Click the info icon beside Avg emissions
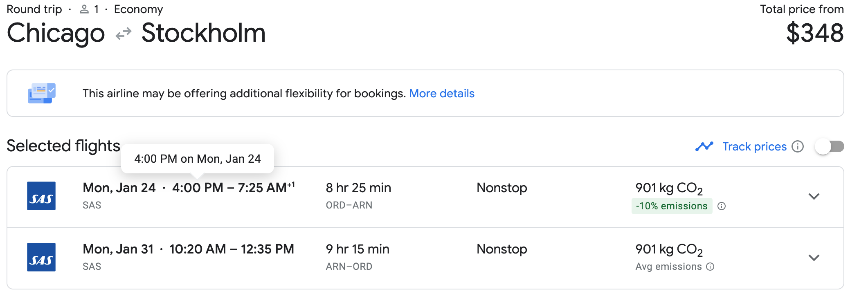Image resolution: width=868 pixels, height=305 pixels. pyautogui.click(x=711, y=267)
